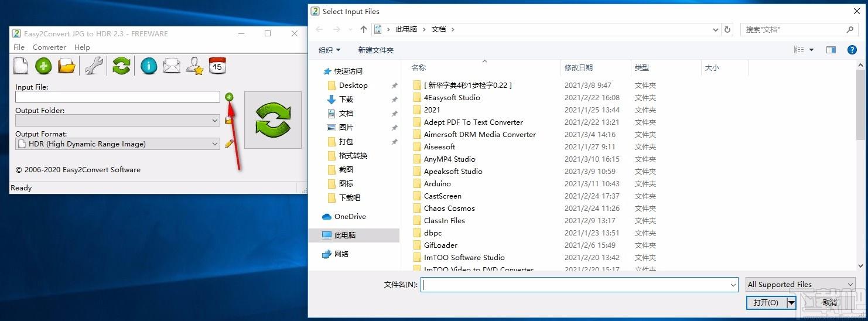
Task: Click the 取消 cancel button
Action: (830, 303)
